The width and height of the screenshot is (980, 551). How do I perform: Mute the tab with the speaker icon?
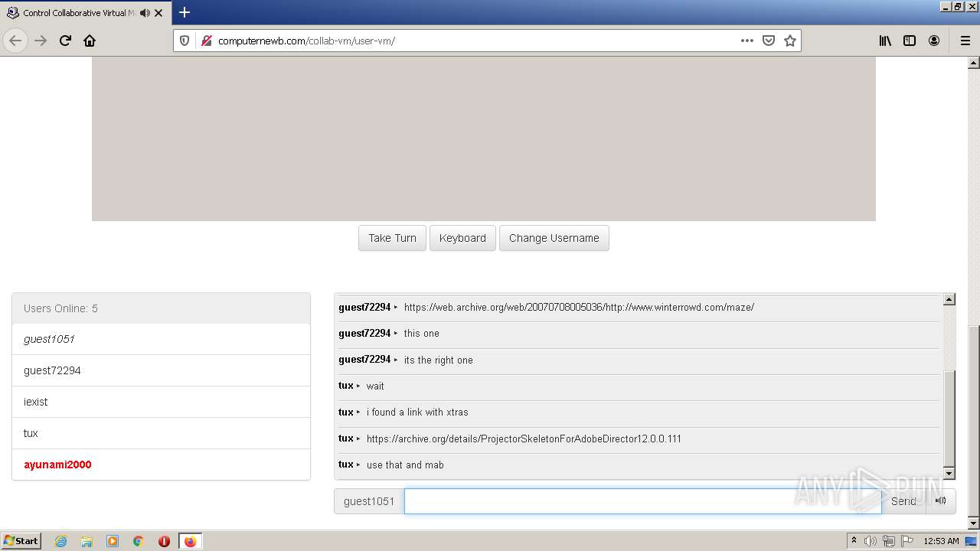[145, 13]
